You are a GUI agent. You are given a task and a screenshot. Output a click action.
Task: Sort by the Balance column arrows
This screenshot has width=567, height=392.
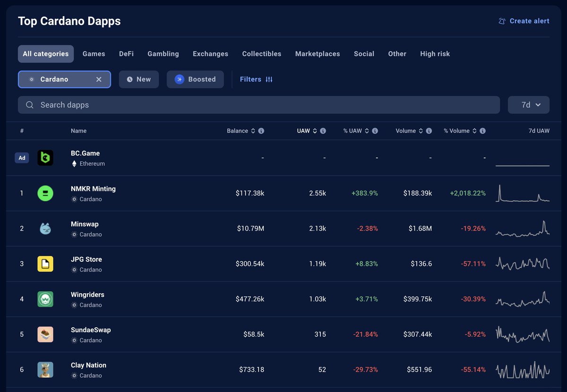[x=253, y=131]
